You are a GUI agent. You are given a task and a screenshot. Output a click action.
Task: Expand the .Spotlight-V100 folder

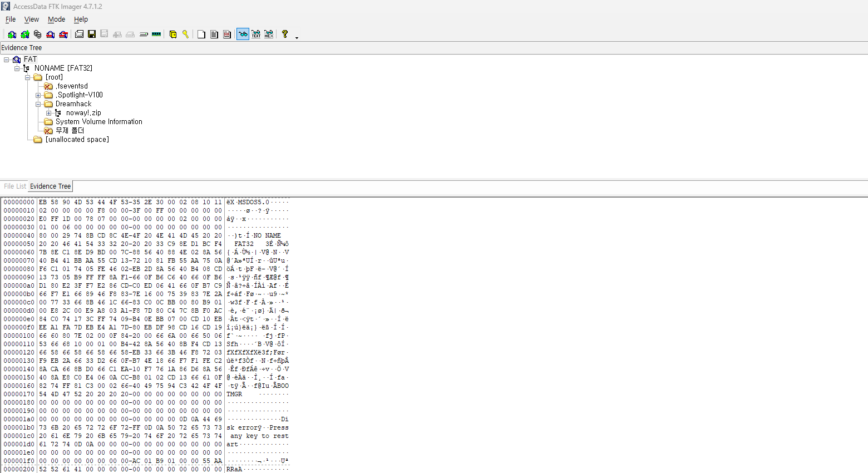(x=38, y=95)
